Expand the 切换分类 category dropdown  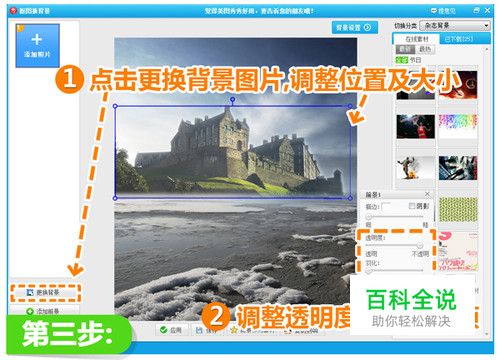tap(455, 25)
